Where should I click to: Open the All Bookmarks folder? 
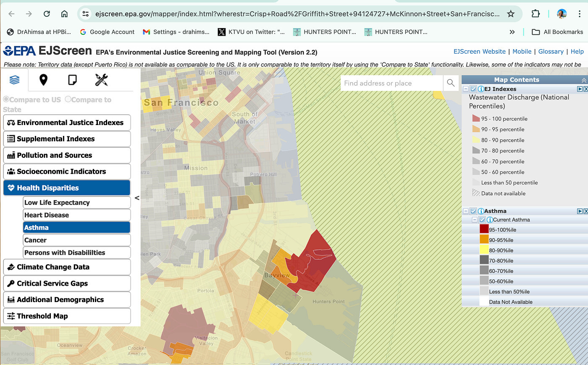point(557,32)
